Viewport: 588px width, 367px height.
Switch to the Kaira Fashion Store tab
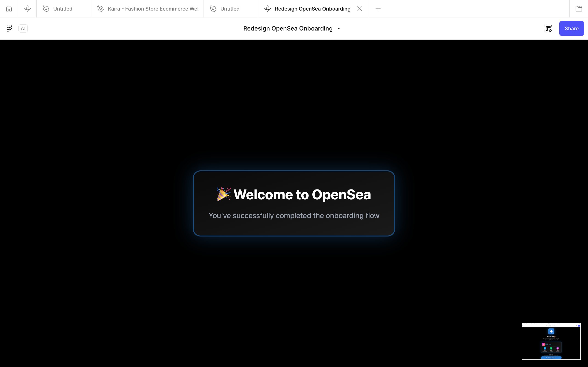[x=153, y=9]
